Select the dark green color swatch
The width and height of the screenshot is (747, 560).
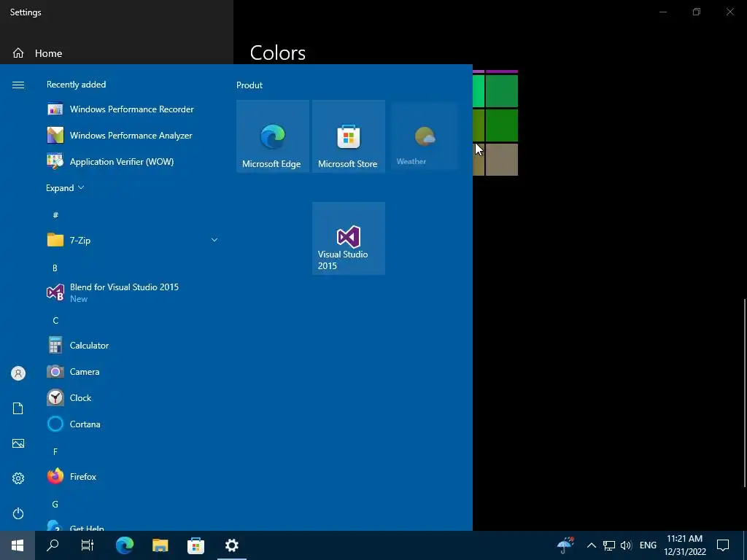[502, 125]
